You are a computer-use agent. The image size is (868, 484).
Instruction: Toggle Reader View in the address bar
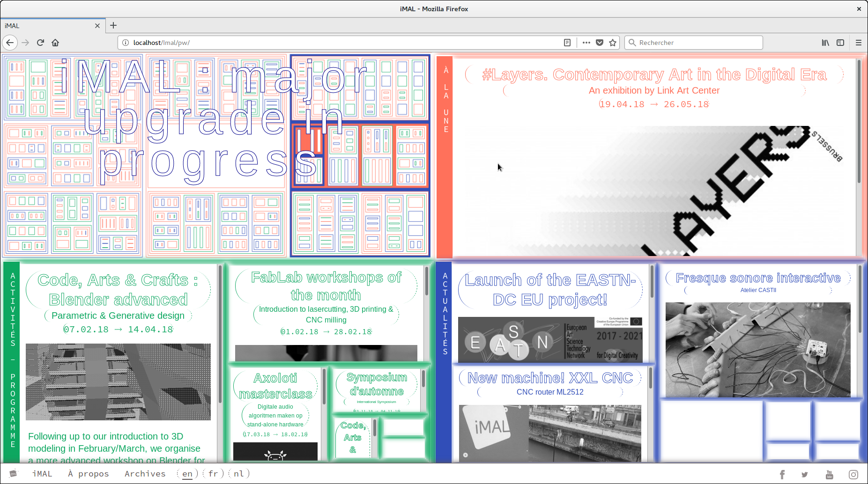[567, 43]
